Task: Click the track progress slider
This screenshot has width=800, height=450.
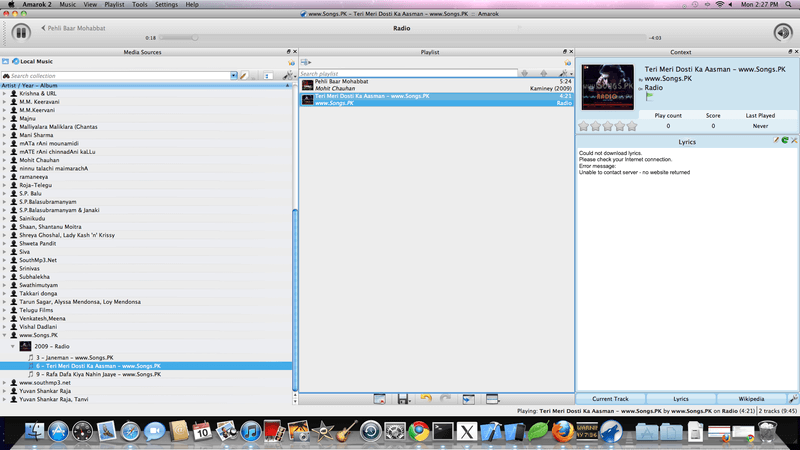Action: point(403,38)
